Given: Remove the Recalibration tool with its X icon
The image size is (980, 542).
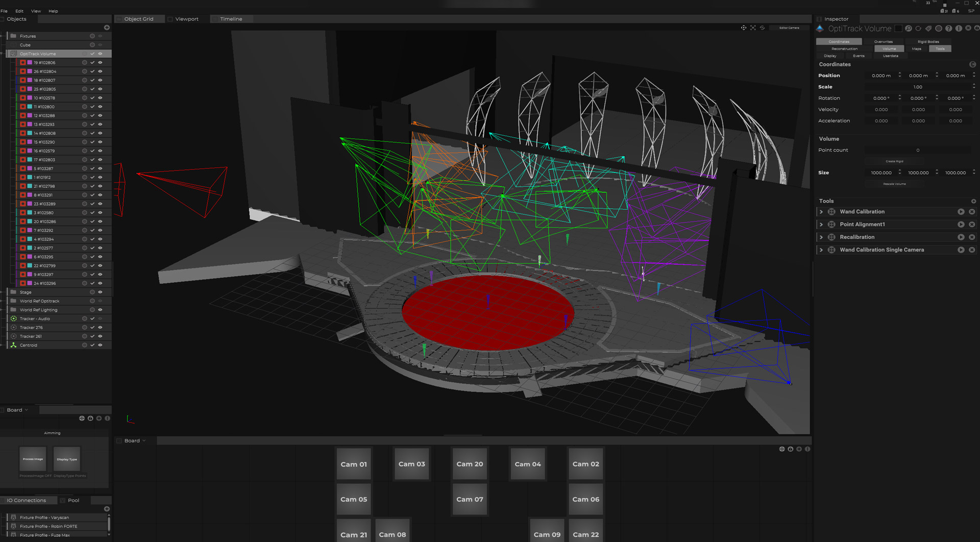Looking at the screenshot, I should pos(972,237).
